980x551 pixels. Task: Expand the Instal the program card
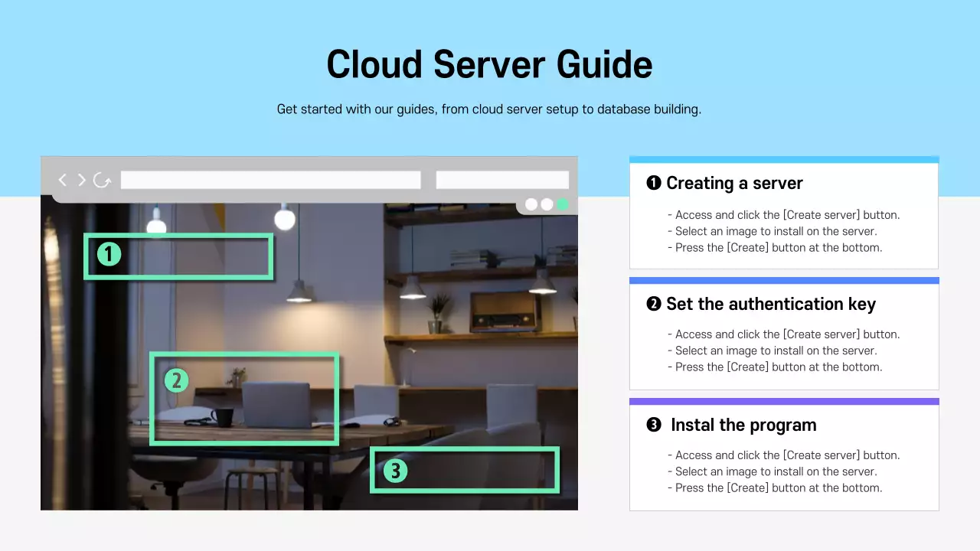[x=783, y=455]
